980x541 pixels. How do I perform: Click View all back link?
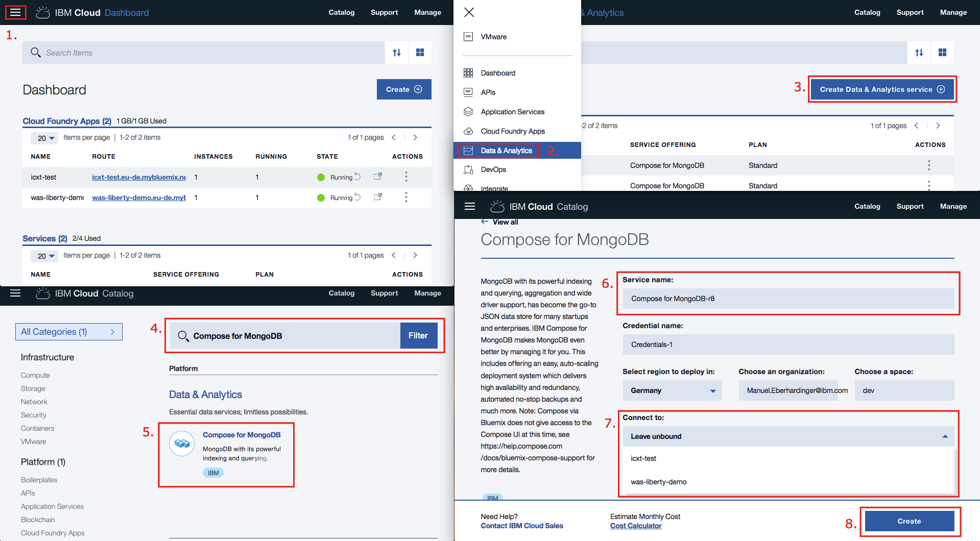(500, 222)
